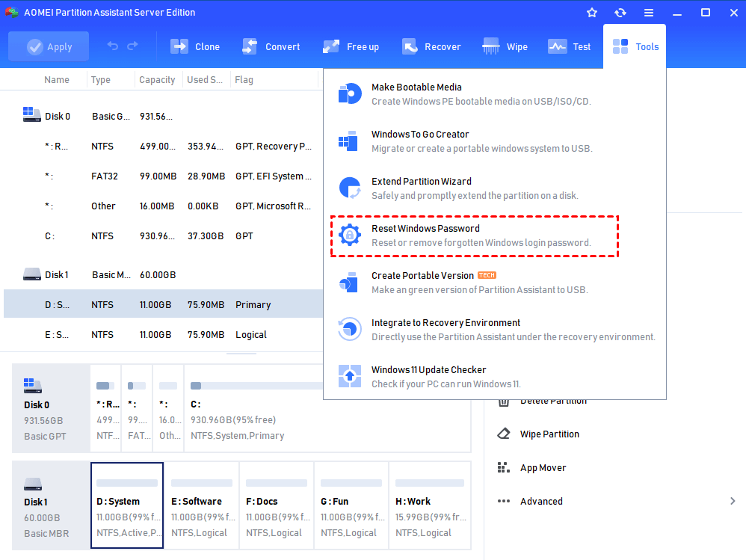Select Windows To Go Creator

[495, 141]
